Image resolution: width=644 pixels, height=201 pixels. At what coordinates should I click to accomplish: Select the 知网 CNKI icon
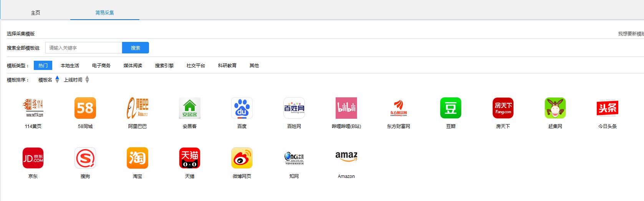294,158
